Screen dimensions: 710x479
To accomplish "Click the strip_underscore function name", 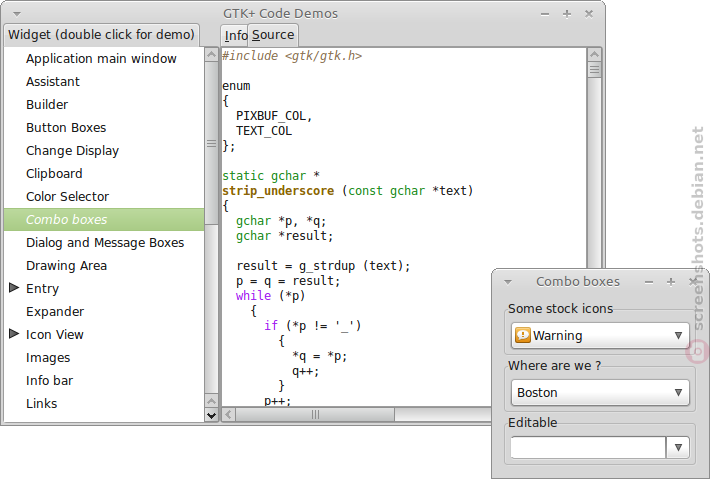I will [278, 191].
